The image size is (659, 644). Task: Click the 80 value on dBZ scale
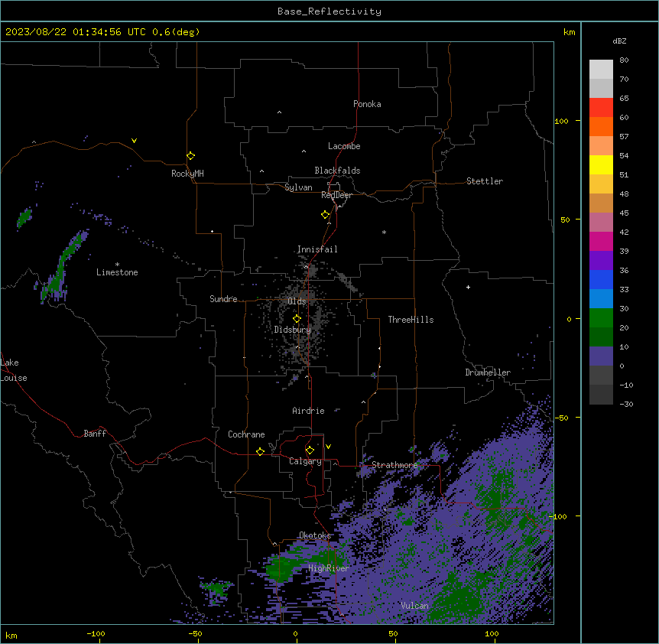pyautogui.click(x=624, y=60)
